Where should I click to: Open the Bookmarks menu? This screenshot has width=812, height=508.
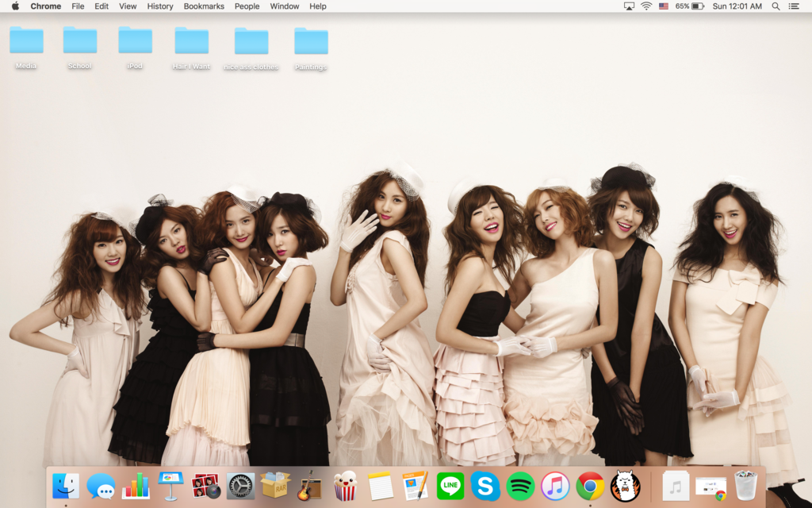tap(204, 6)
